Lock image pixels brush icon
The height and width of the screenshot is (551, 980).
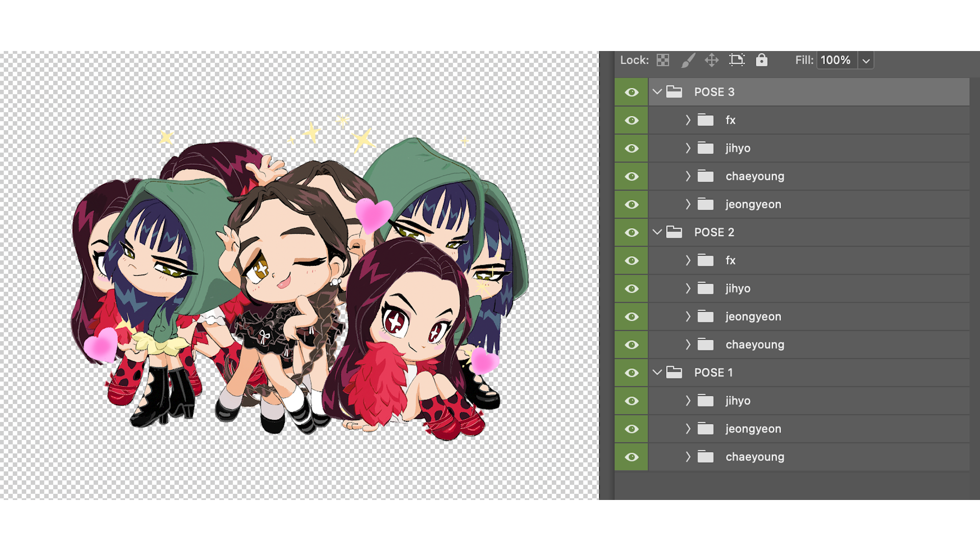tap(688, 60)
